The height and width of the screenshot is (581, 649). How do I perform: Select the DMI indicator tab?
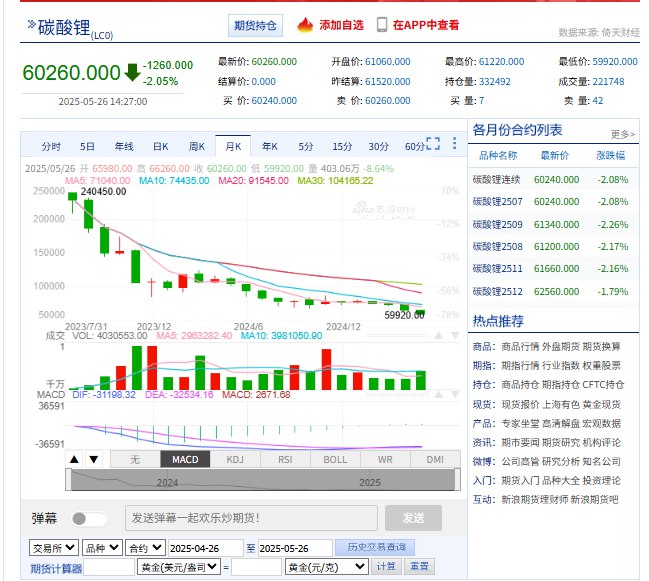point(435,459)
